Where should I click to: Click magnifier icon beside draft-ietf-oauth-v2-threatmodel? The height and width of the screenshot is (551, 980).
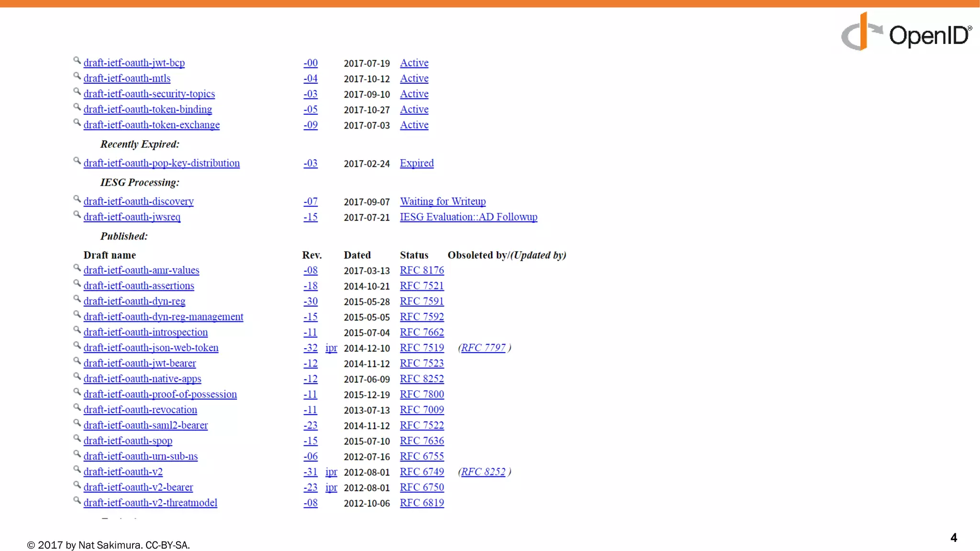tap(77, 500)
